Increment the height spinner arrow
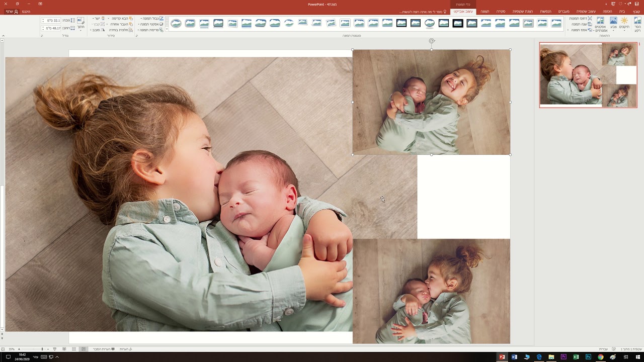 tap(43, 19)
